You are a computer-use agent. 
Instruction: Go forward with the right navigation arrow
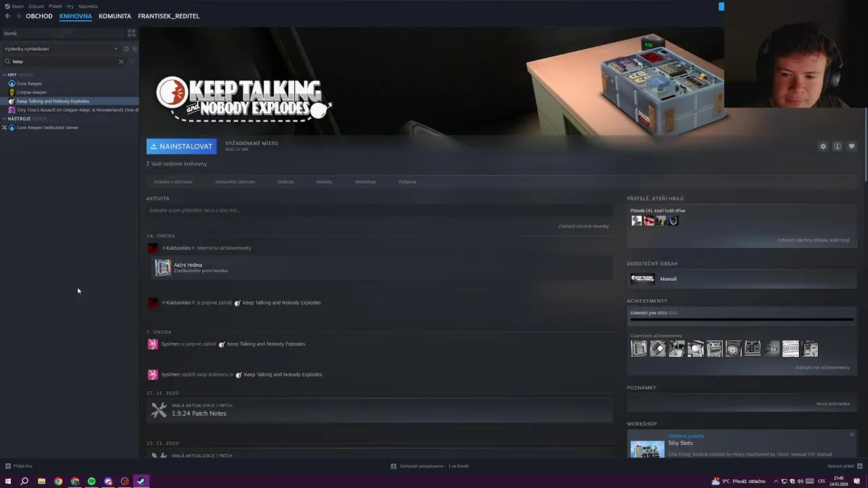pos(18,16)
